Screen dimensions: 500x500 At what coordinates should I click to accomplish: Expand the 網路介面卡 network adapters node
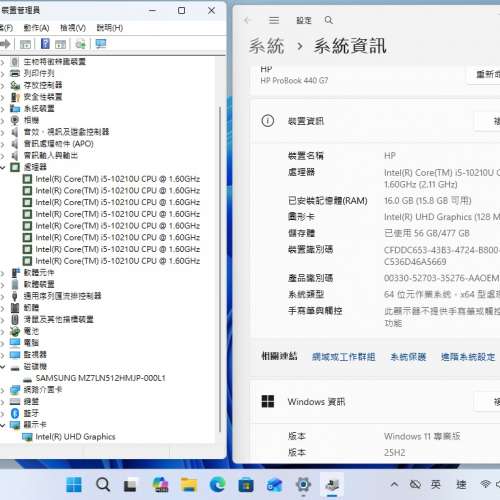coord(3,390)
